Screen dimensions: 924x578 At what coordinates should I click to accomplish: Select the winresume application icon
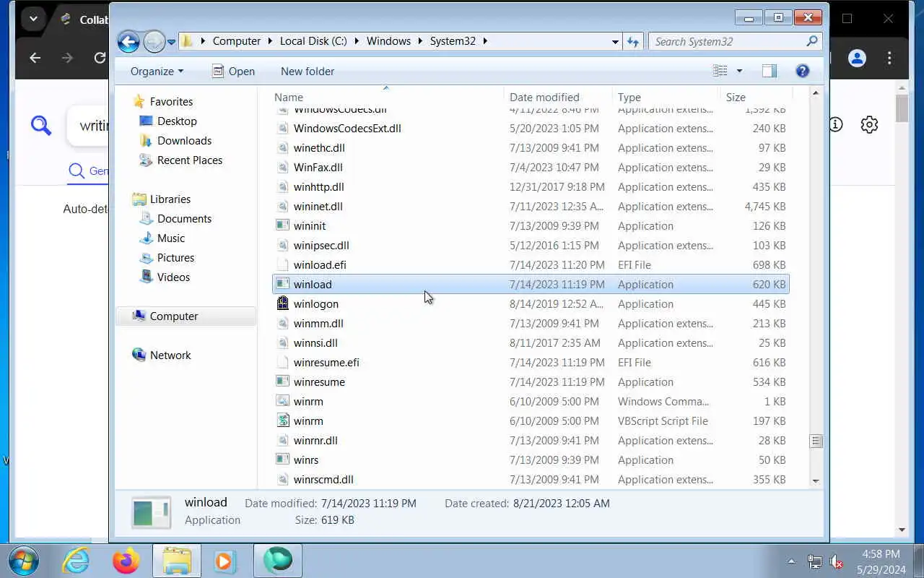click(283, 382)
